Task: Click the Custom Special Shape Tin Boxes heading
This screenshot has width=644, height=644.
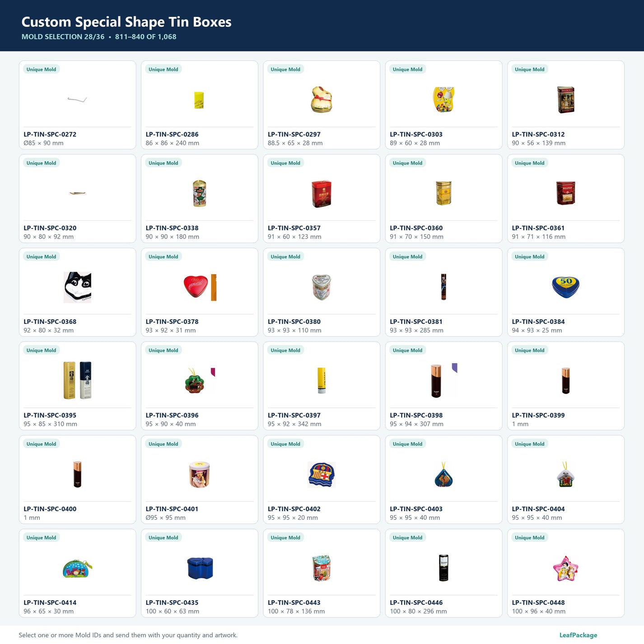Action: point(126,22)
